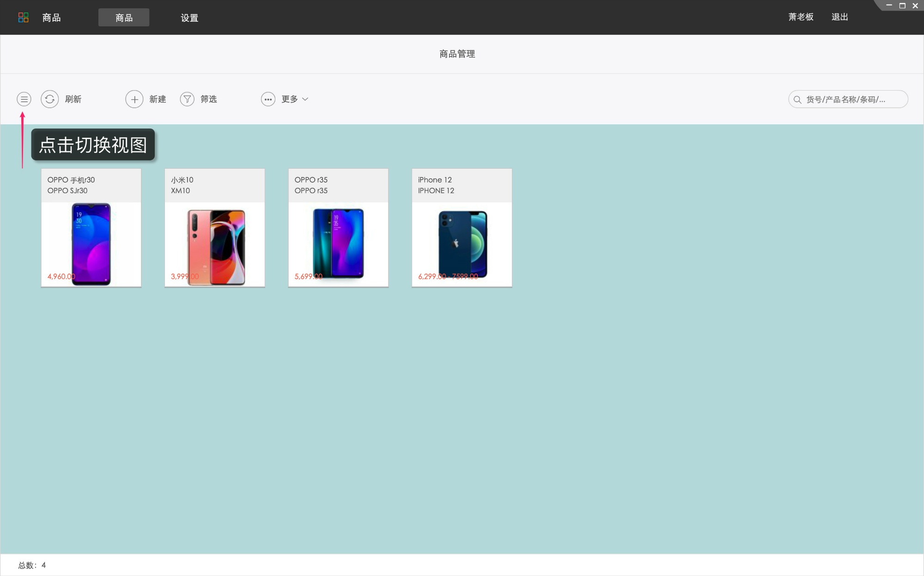Click the refresh circular arrow icon
The image size is (924, 576).
[49, 99]
